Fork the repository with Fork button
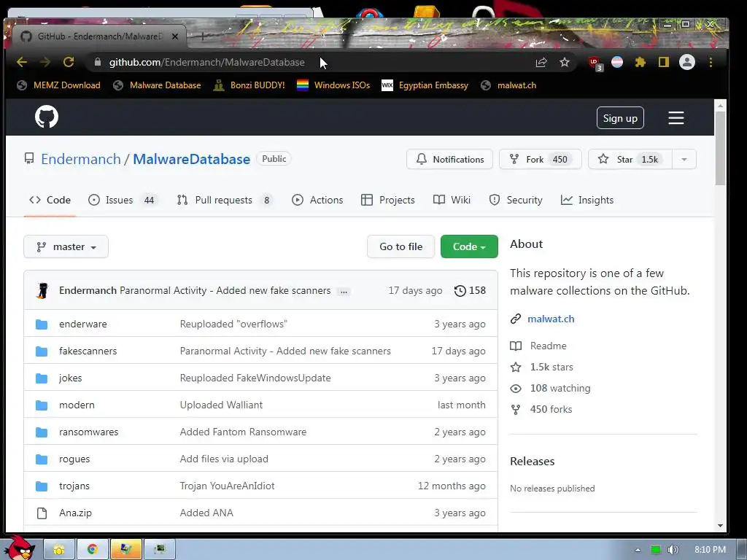 tap(541, 160)
